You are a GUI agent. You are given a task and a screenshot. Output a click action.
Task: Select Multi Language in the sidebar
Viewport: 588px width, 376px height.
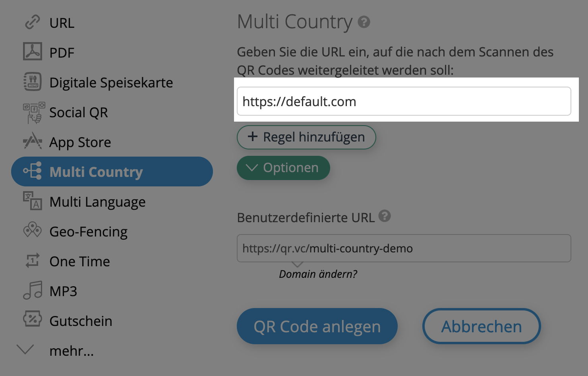click(x=97, y=202)
